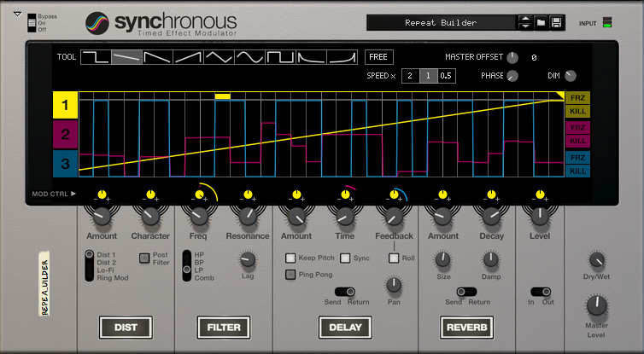Expand the MOD CTRL arrow

[73, 194]
